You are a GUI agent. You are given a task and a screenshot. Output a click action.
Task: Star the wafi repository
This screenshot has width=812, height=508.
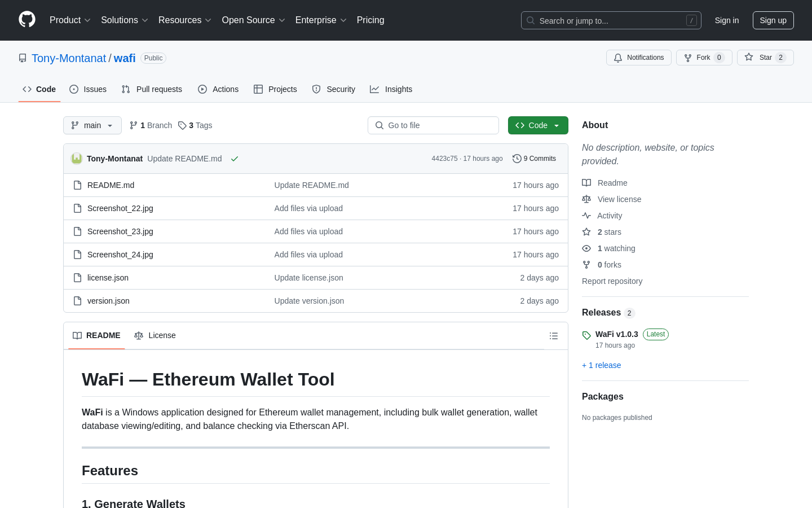click(x=765, y=58)
